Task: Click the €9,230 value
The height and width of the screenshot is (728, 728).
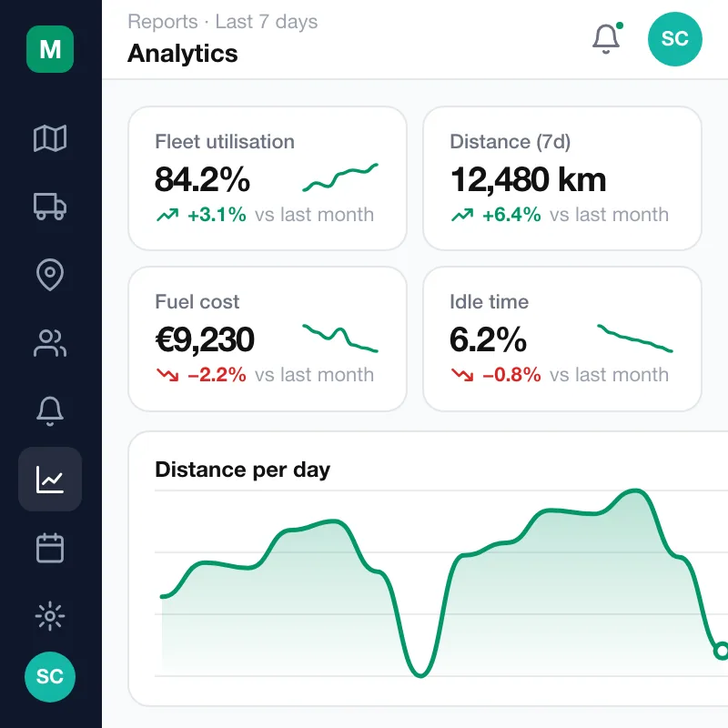Action: (x=205, y=339)
